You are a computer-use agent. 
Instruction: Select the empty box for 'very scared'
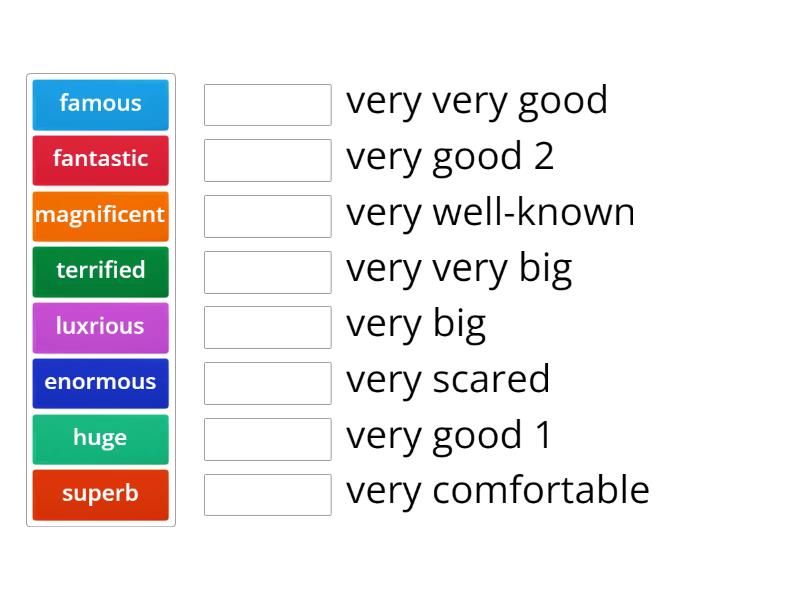(267, 383)
